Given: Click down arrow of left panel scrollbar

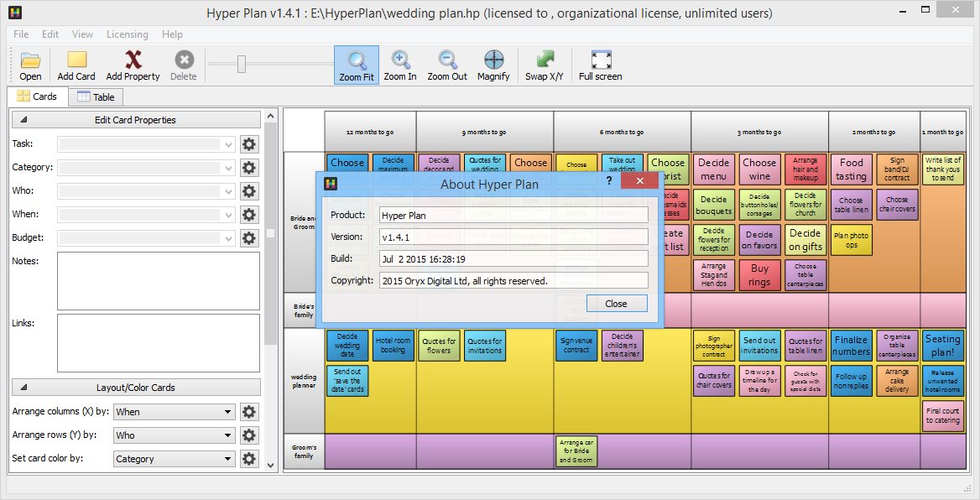Looking at the screenshot, I should [271, 465].
